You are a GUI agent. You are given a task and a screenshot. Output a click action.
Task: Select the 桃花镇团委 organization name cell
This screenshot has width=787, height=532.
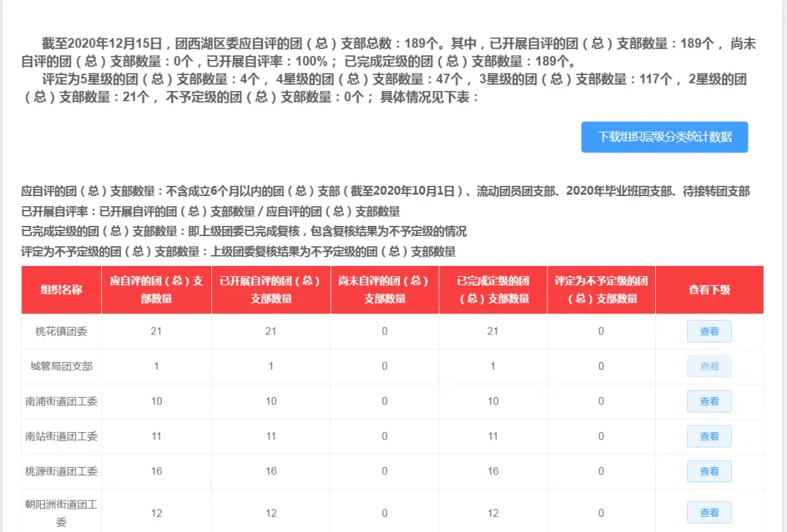click(61, 331)
